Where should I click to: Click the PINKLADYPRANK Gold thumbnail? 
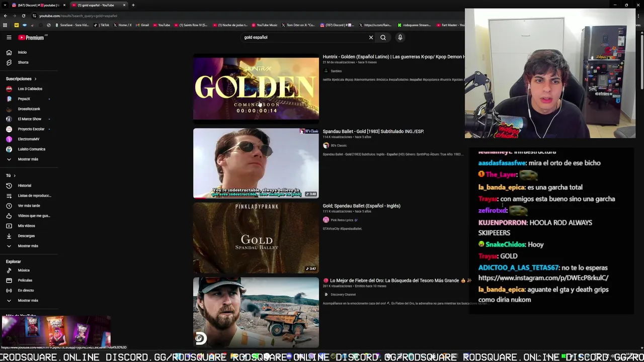(x=256, y=238)
